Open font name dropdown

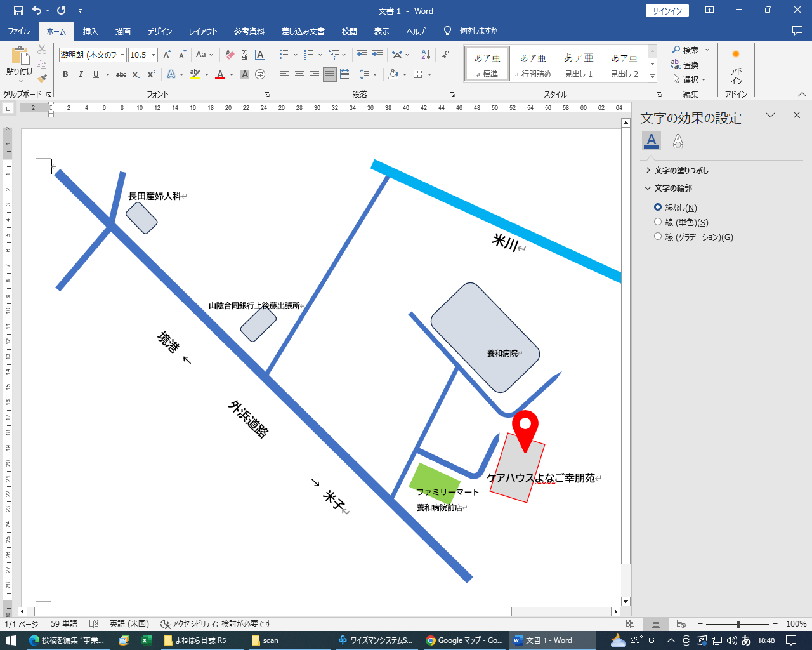122,55
